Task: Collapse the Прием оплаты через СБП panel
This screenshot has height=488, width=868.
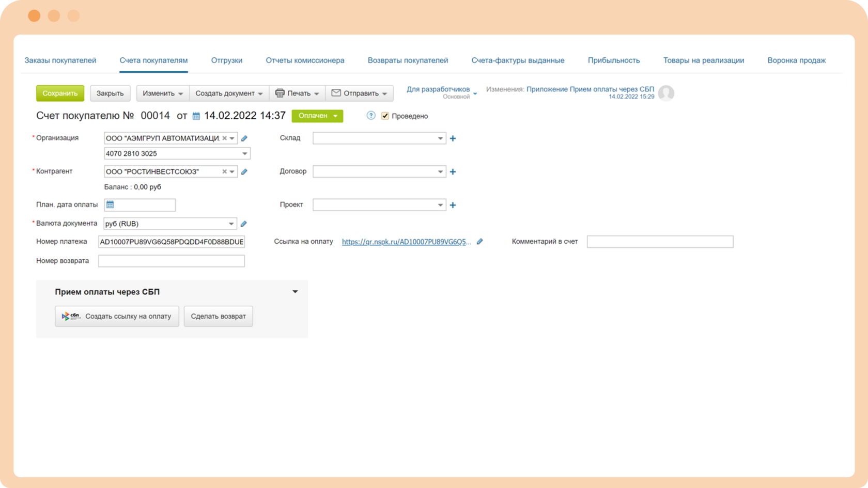Action: pyautogui.click(x=295, y=292)
